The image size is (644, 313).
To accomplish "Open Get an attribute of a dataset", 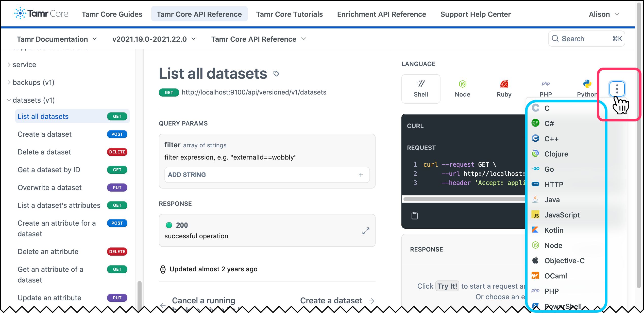I will click(x=73, y=275).
